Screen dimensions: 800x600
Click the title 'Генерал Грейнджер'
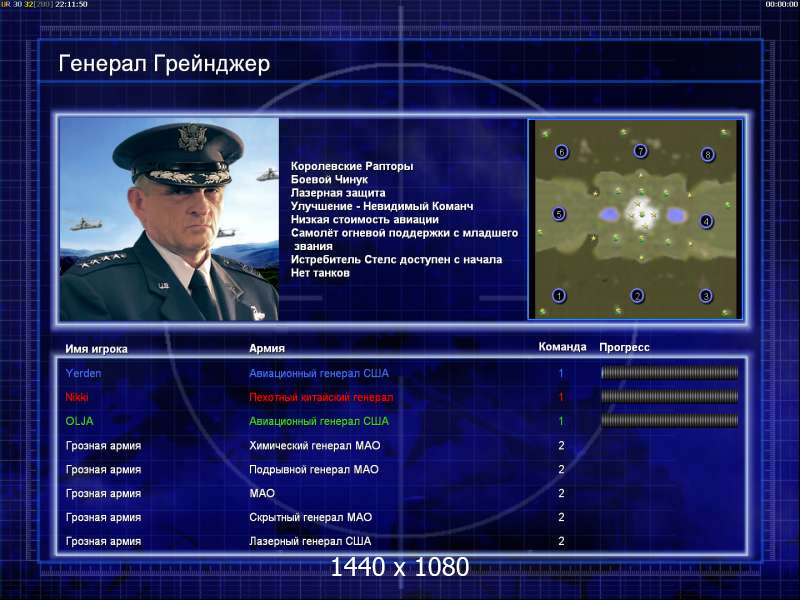coord(164,64)
